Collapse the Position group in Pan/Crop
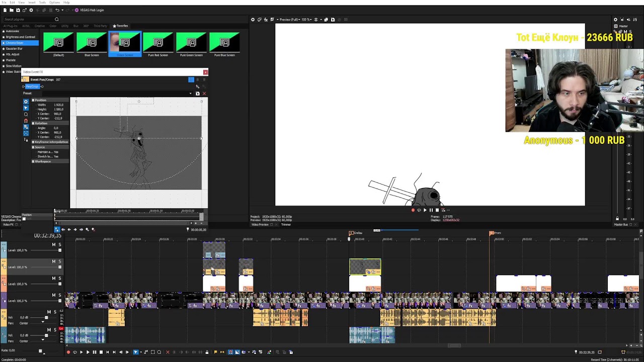 click(x=33, y=100)
